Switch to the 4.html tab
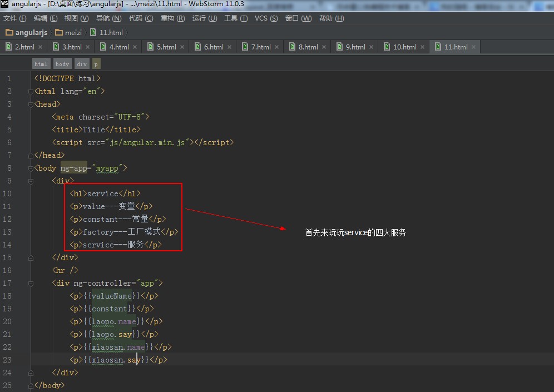The height and width of the screenshot is (392, 554). click(119, 47)
